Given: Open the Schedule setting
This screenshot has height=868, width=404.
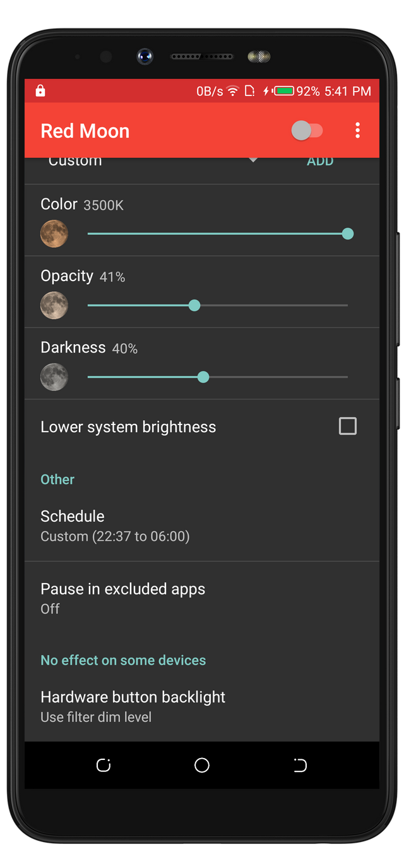Looking at the screenshot, I should (202, 526).
